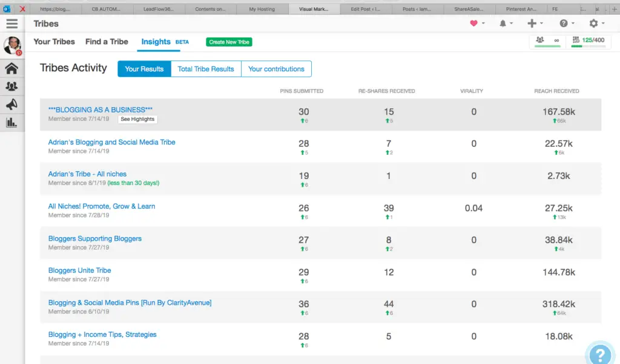620x364 pixels.
Task: Click the Tribes Activity heading
Action: [x=73, y=68]
